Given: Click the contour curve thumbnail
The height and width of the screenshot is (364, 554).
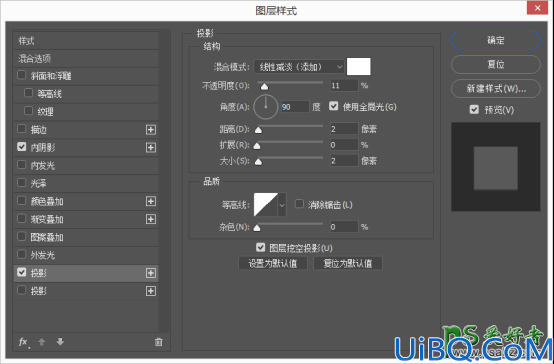Looking at the screenshot, I should [x=266, y=205].
